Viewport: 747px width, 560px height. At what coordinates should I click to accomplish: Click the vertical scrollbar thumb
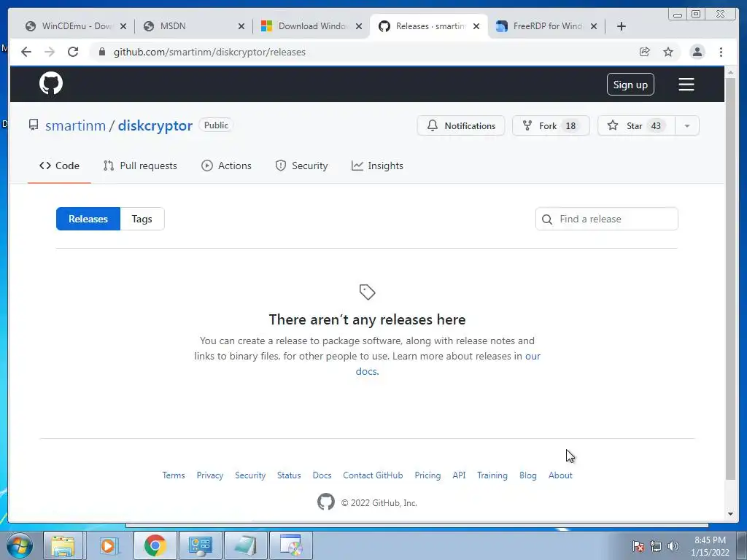point(730,279)
